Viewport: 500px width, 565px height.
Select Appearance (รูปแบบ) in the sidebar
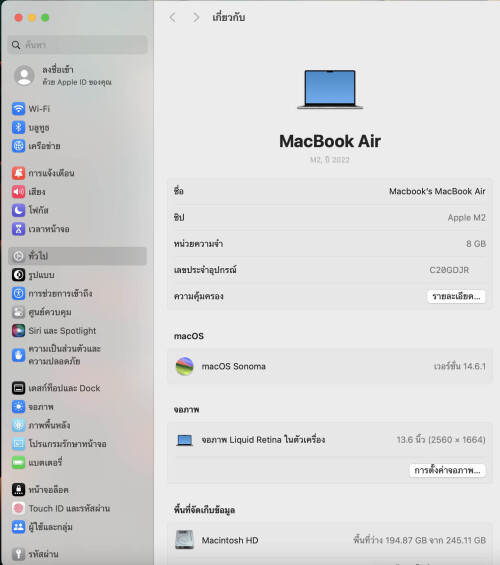[77, 275]
